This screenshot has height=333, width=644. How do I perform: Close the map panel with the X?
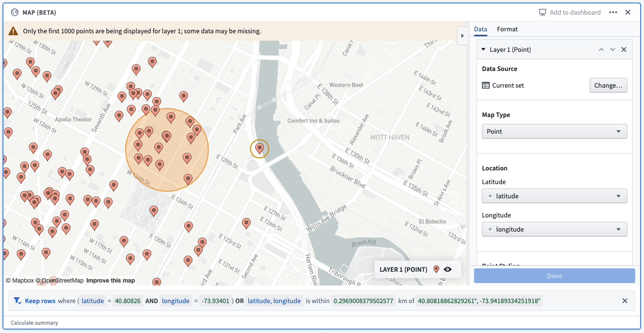coord(628,12)
